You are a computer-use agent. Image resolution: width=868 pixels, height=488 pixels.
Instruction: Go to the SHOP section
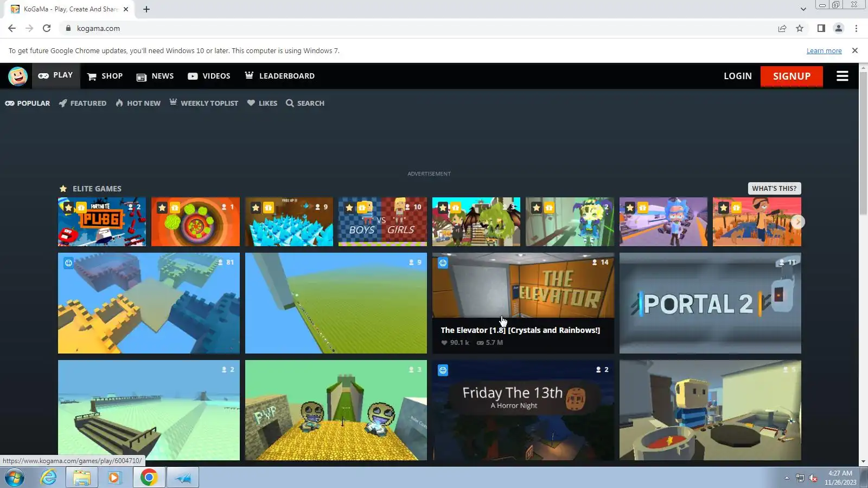[x=105, y=76]
